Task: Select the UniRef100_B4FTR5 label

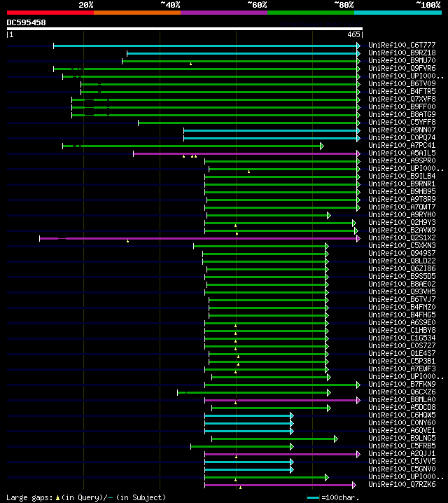Action: (402, 91)
